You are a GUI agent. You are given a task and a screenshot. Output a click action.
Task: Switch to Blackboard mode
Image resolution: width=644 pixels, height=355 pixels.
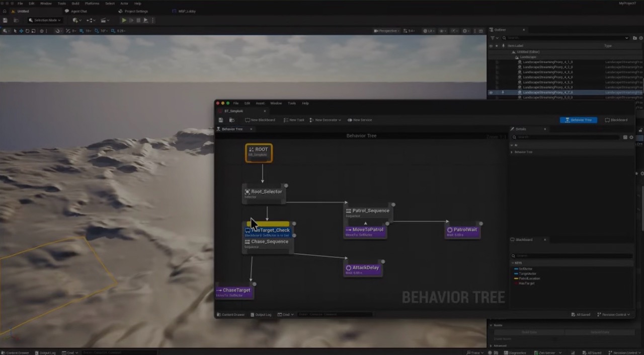pos(616,120)
